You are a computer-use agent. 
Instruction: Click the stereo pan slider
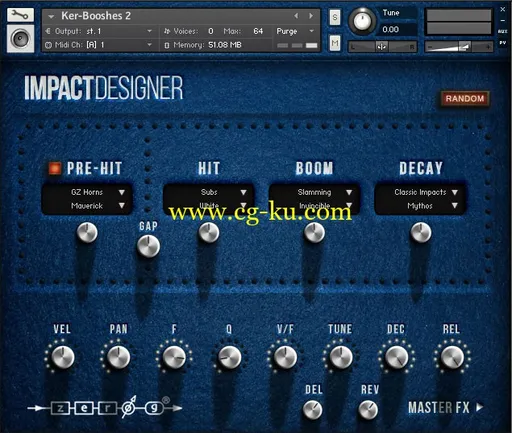pyautogui.click(x=382, y=47)
